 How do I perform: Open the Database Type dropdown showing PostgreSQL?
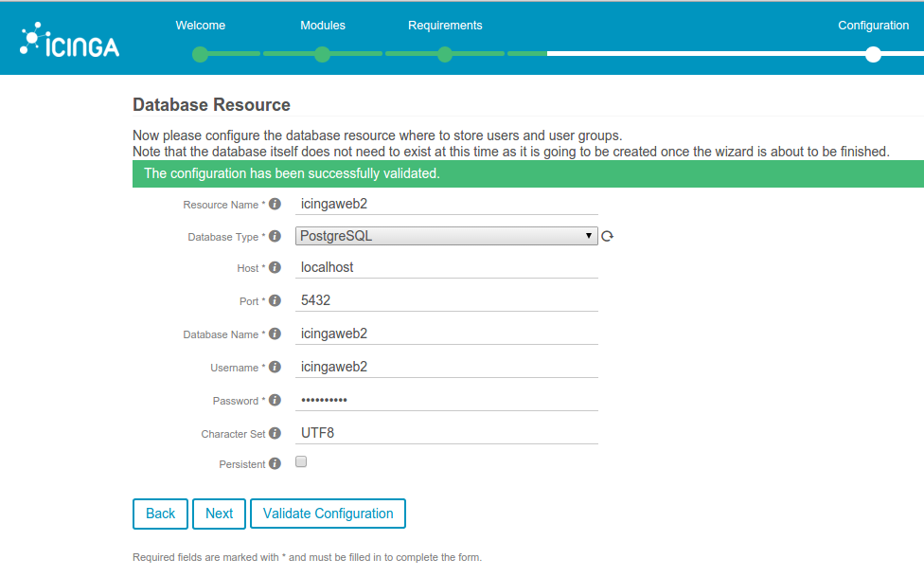pyautogui.click(x=447, y=236)
